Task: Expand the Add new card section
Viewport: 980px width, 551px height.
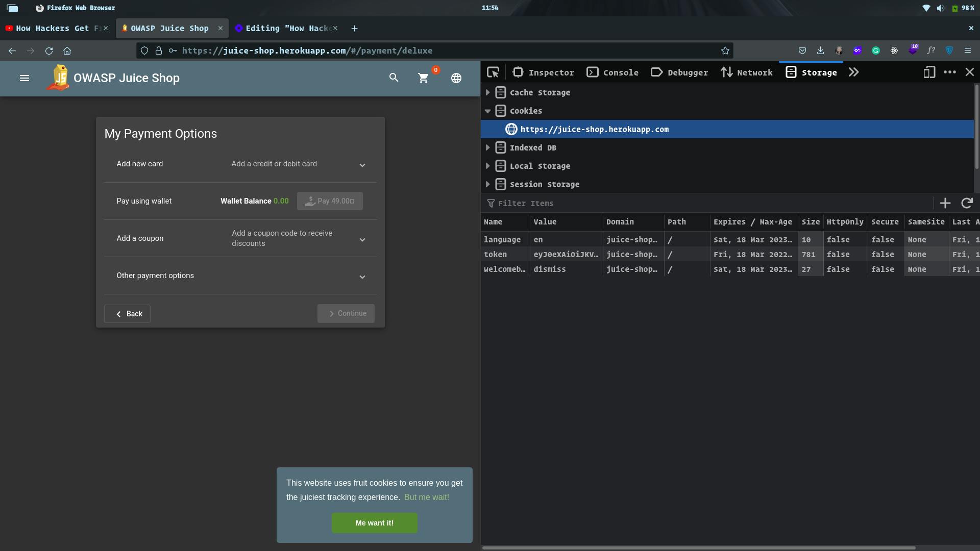Action: point(240,164)
